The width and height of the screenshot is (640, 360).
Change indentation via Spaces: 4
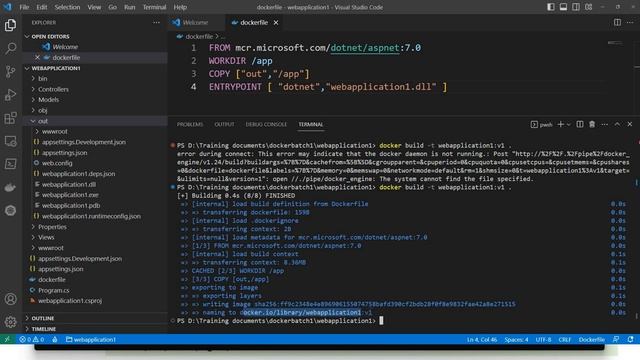(516, 339)
